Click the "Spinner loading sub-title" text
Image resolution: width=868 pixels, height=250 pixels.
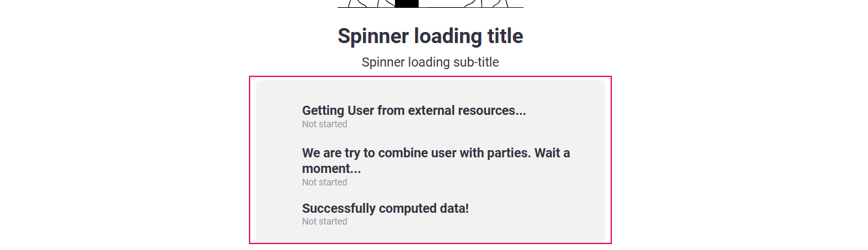click(x=430, y=63)
